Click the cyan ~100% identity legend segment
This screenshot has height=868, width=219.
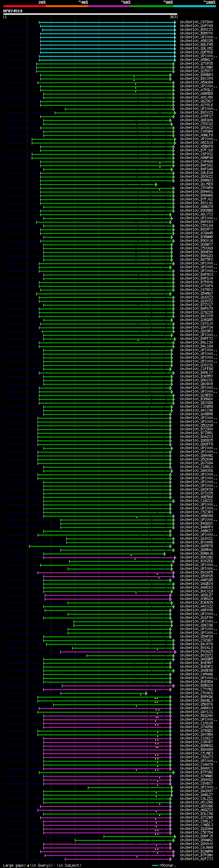click(194, 6)
